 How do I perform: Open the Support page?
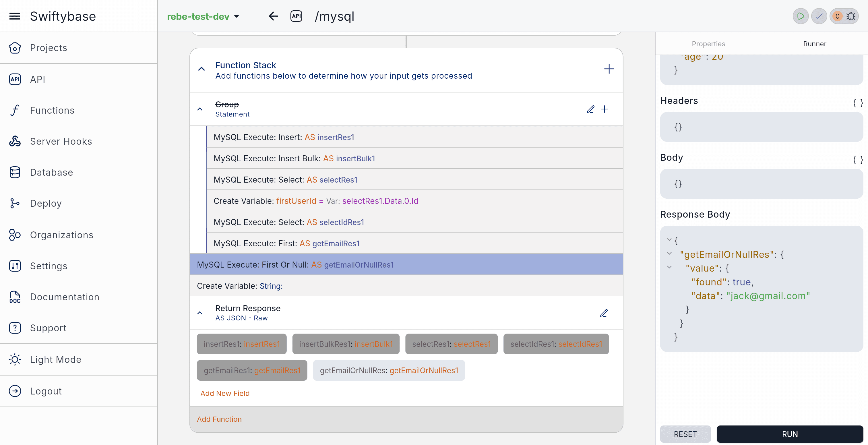pyautogui.click(x=78, y=328)
